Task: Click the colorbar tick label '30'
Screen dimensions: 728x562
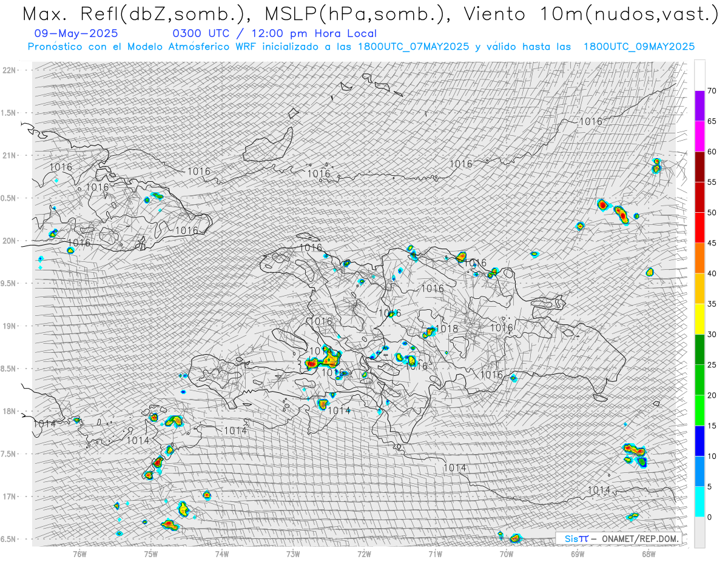Action: tap(712, 335)
